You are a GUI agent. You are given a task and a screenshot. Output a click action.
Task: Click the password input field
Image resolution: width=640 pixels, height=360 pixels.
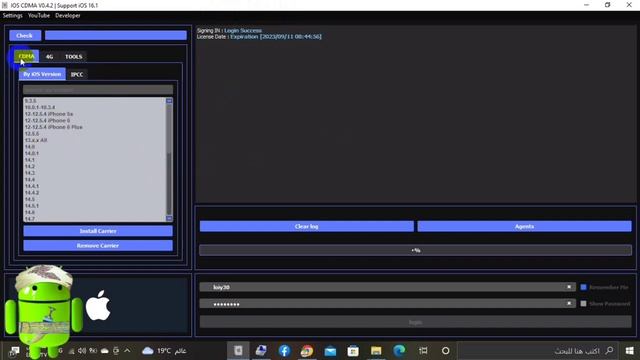tap(387, 304)
